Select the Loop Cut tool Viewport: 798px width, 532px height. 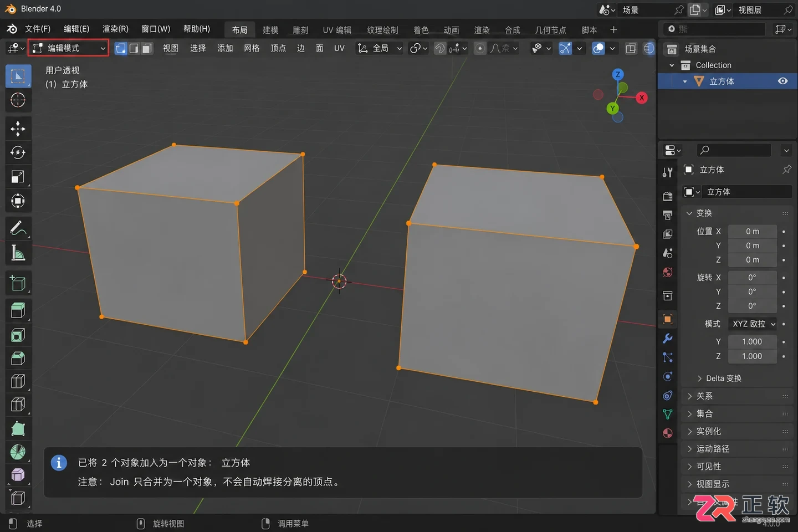(18, 381)
